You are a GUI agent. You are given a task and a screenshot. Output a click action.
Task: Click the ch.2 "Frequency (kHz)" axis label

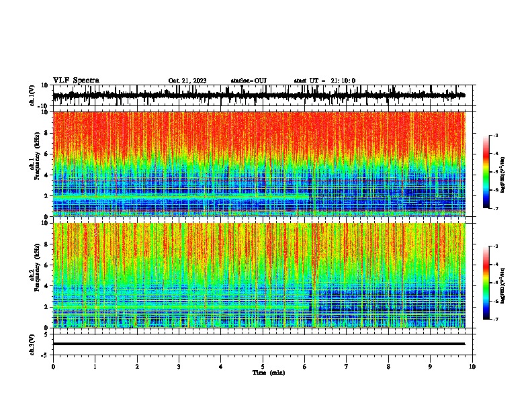[x=37, y=267]
